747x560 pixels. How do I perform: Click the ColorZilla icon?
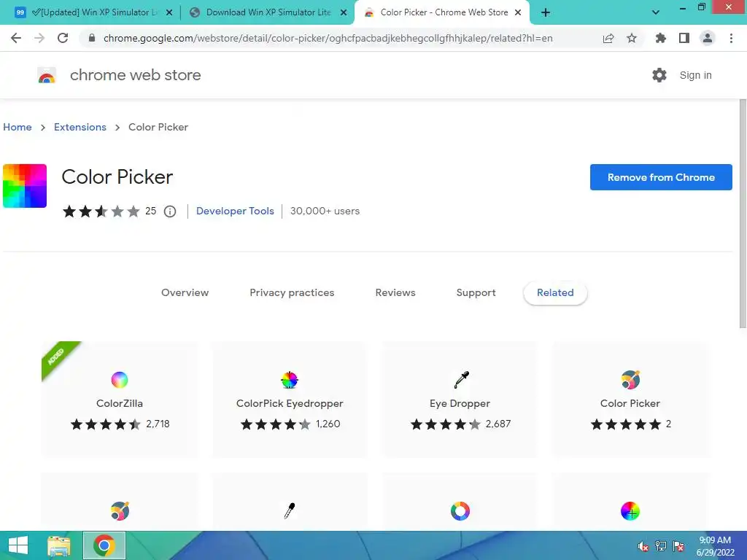click(x=120, y=380)
